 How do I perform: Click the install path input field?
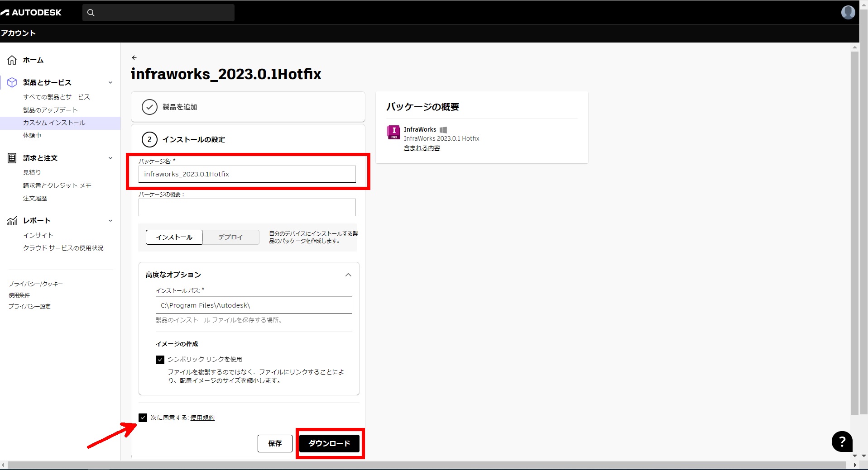pos(254,305)
